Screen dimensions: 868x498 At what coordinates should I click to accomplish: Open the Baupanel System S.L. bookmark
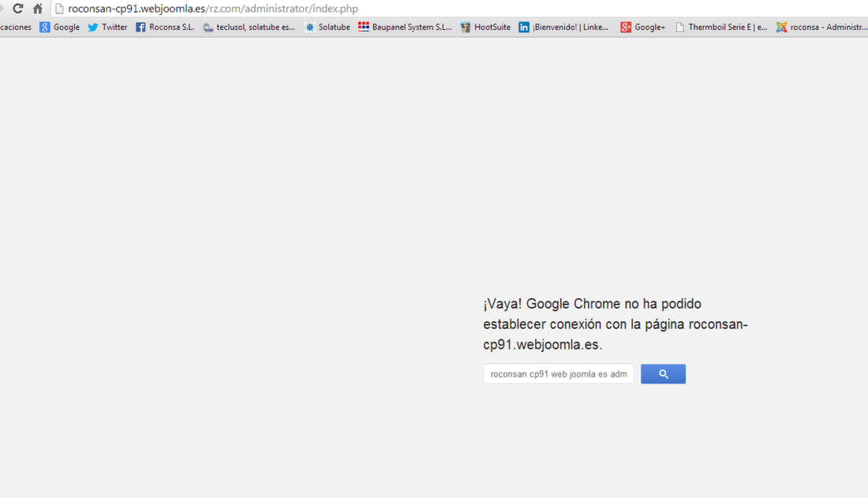click(406, 27)
